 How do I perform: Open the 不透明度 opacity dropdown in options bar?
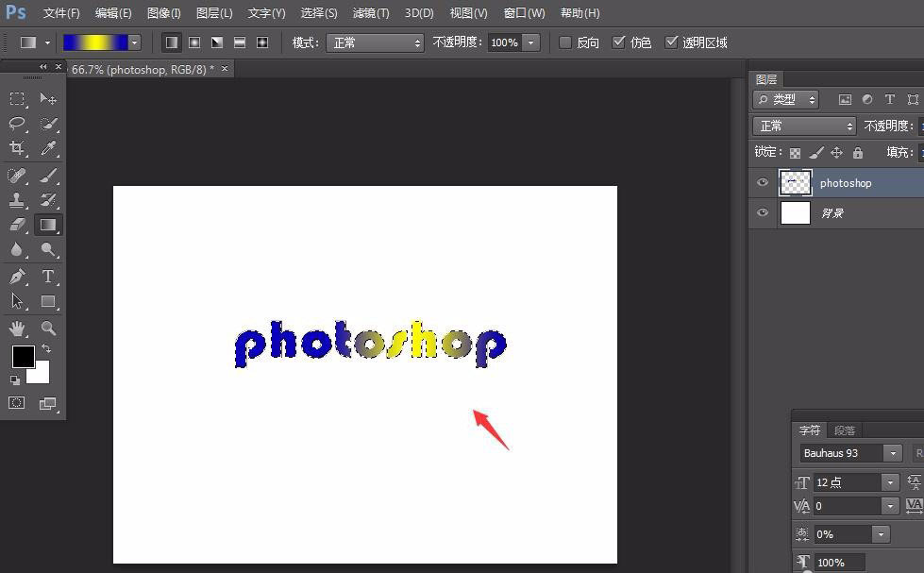(531, 42)
